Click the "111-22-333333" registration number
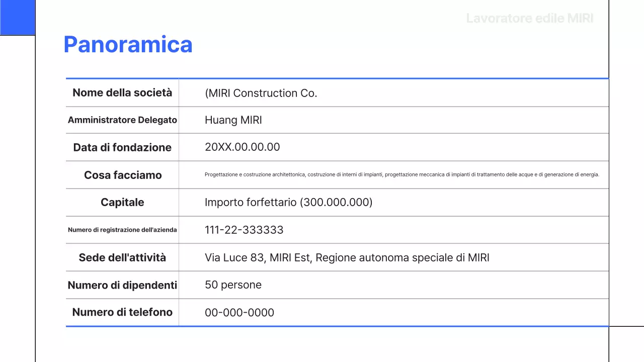Screen dimensions: 644x362 click(244, 230)
